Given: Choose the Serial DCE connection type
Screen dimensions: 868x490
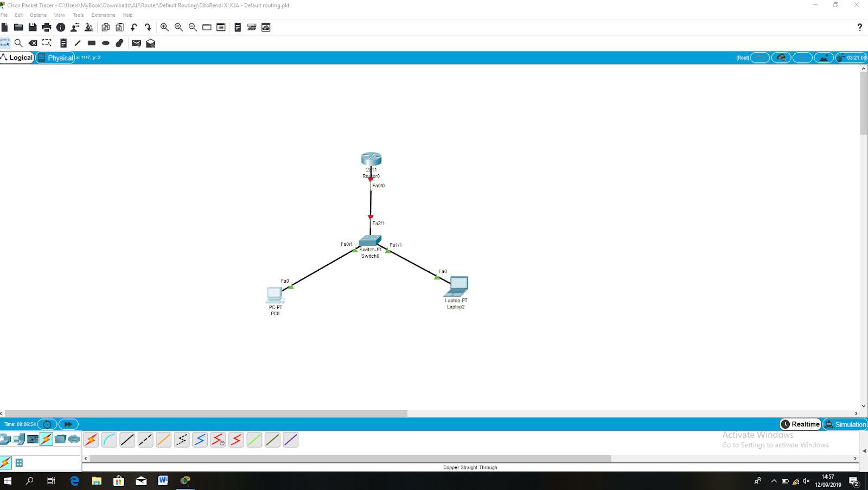Looking at the screenshot, I should click(x=218, y=440).
